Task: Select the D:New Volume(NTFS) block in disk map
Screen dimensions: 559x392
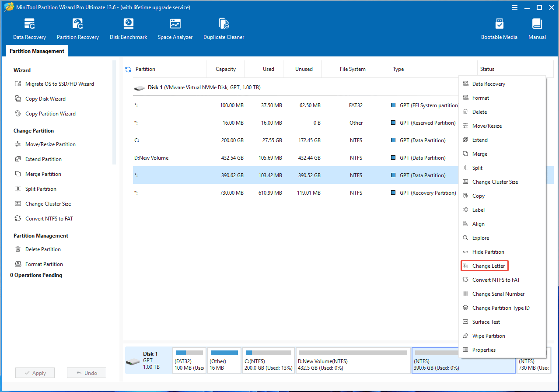Action: click(353, 360)
